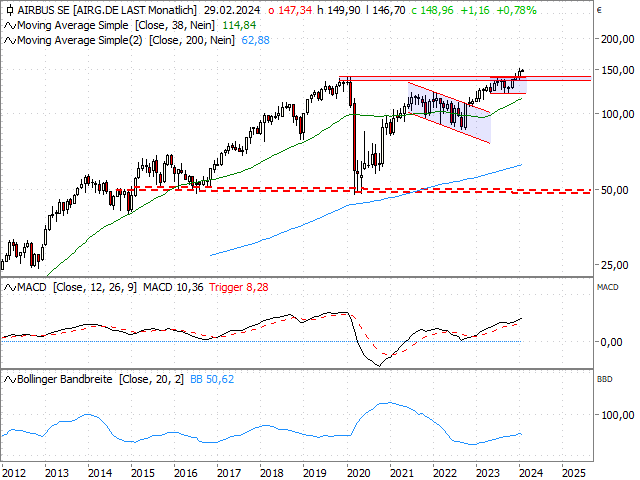Select the AIRBUS SE chart title
The height and width of the screenshot is (480, 640).
107,10
